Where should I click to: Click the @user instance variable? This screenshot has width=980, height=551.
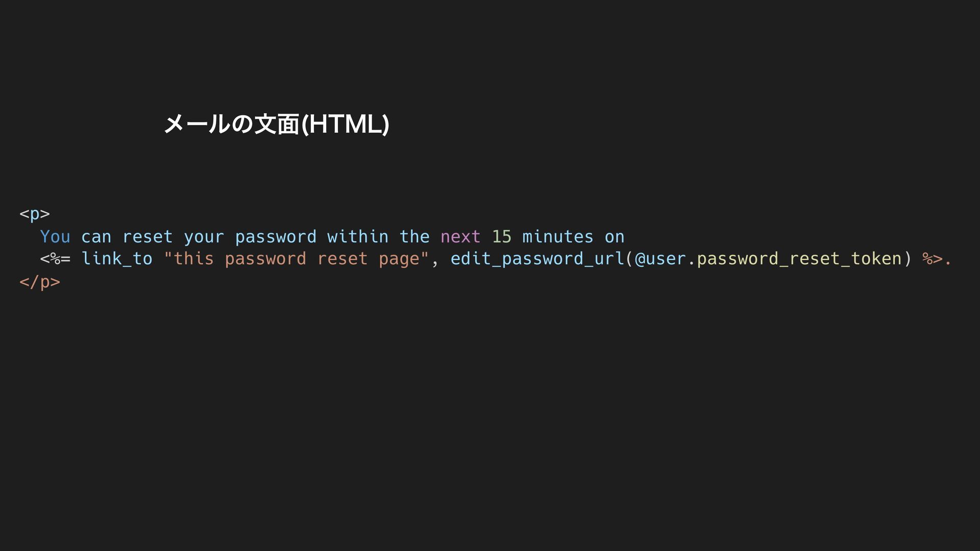660,259
